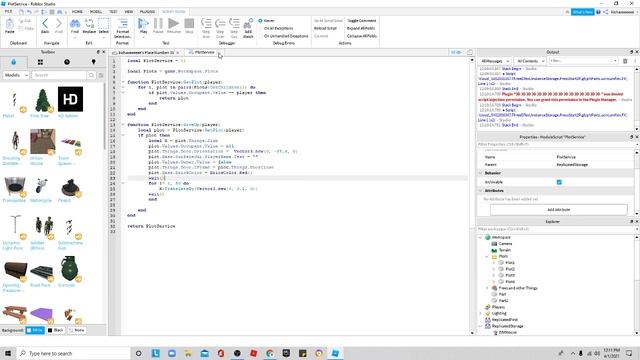Image resolution: width=640 pixels, height=360 pixels.
Task: Open the Toolbox Creations lightbulb tab
Action: click(93, 62)
